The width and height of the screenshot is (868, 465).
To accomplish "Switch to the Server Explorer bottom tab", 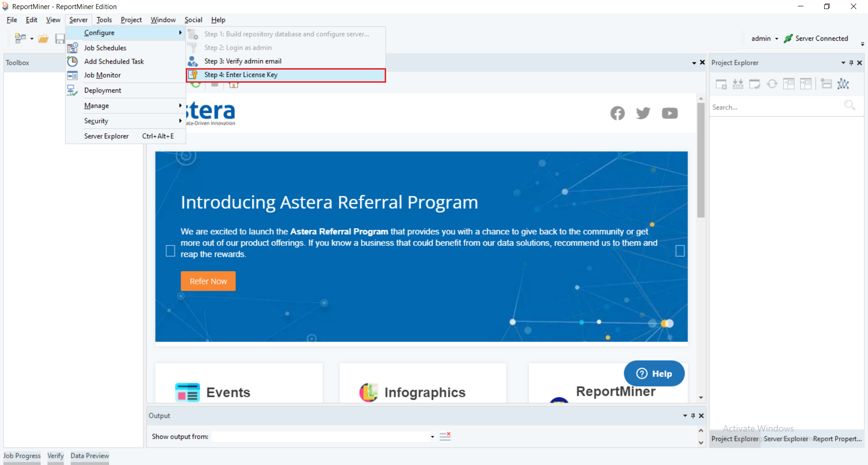I will (785, 439).
